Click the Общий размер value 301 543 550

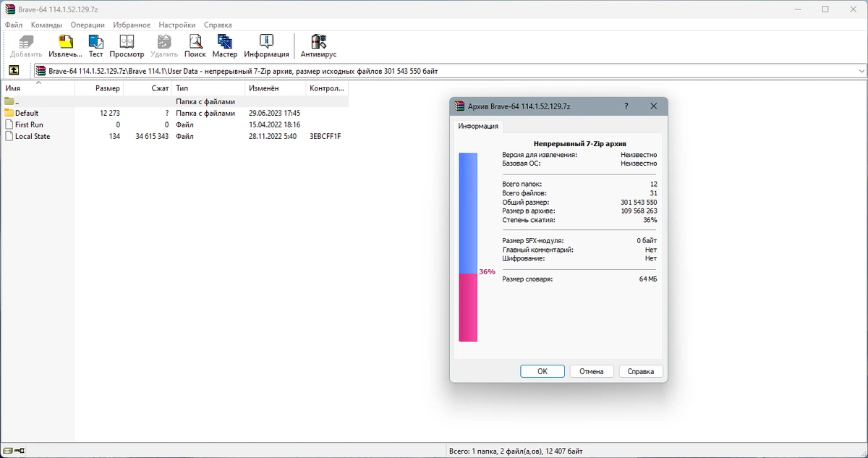click(x=639, y=202)
